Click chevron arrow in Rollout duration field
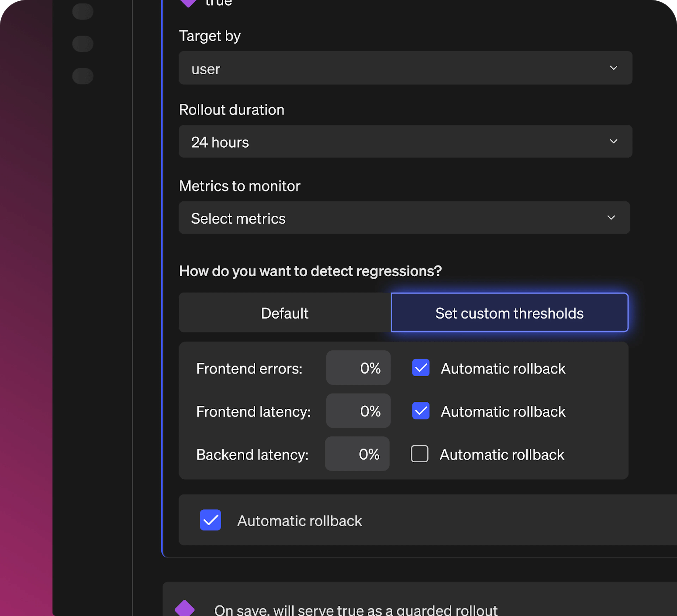 [x=613, y=141]
